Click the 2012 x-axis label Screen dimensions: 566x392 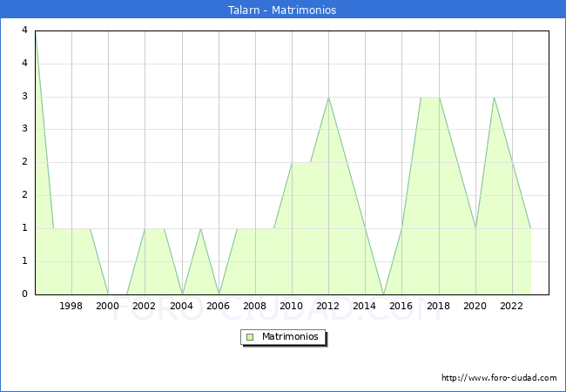(327, 306)
